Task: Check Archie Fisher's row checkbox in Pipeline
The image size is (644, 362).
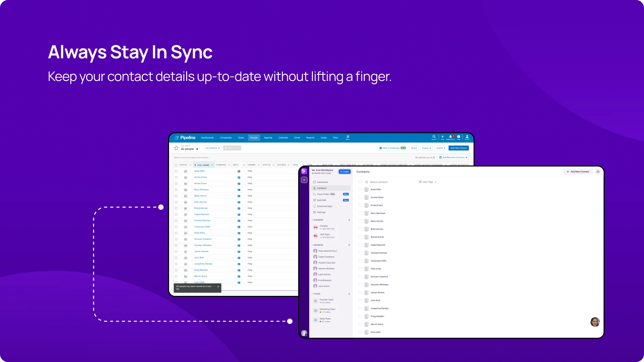Action: (x=176, y=177)
